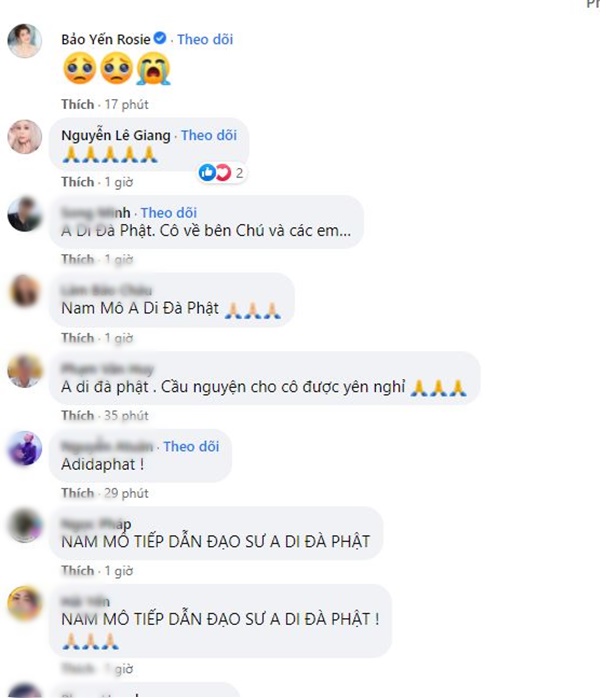Screen dimensions: 606x698
Task: Like Bảo Yến Rosie's emoji comment
Action: tap(78, 104)
